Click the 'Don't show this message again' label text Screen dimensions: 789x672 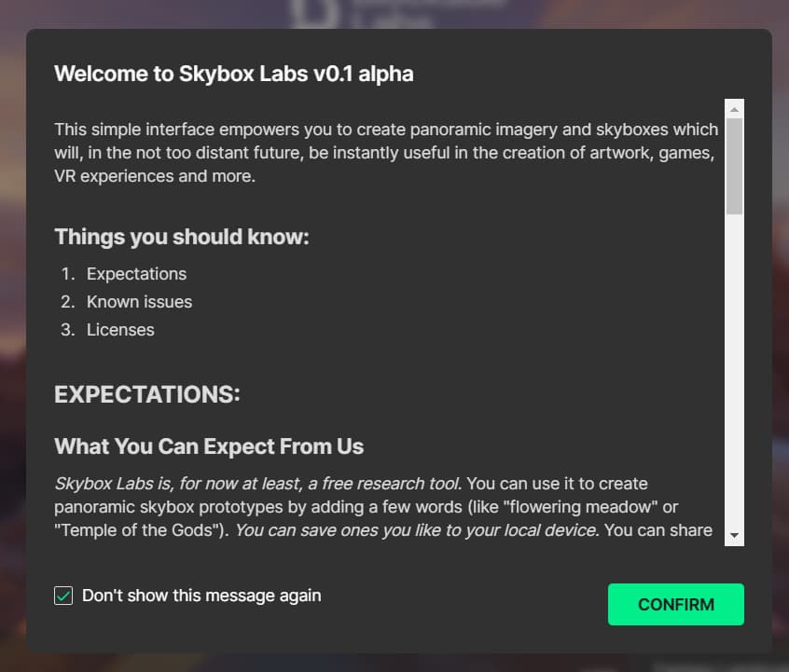tap(201, 596)
